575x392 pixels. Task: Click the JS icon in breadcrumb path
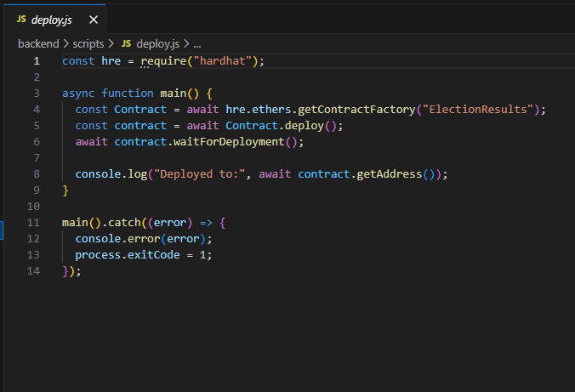[x=127, y=43]
